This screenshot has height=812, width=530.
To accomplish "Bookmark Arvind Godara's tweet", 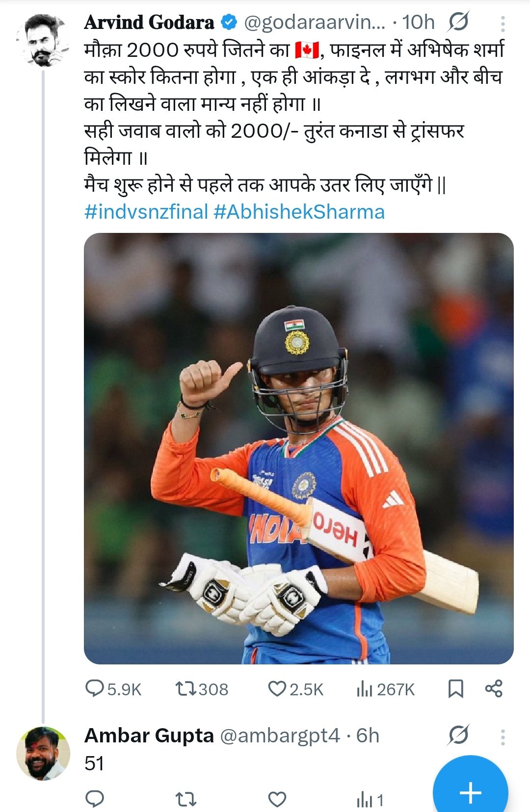I will pos(455,689).
